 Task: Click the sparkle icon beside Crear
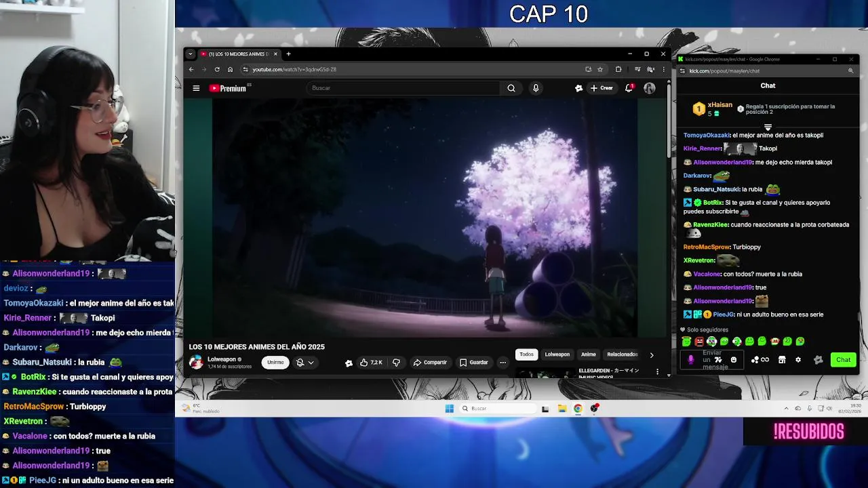tap(578, 88)
